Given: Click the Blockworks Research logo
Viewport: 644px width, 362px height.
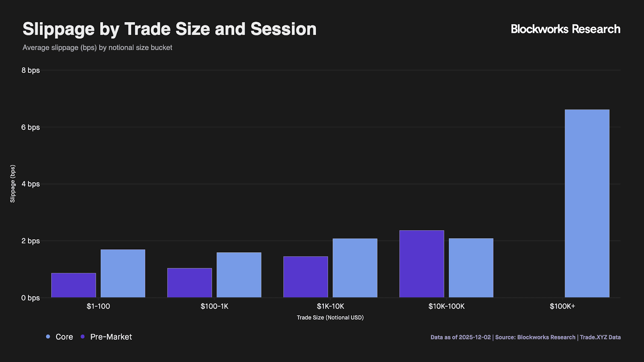Looking at the screenshot, I should tap(565, 29).
